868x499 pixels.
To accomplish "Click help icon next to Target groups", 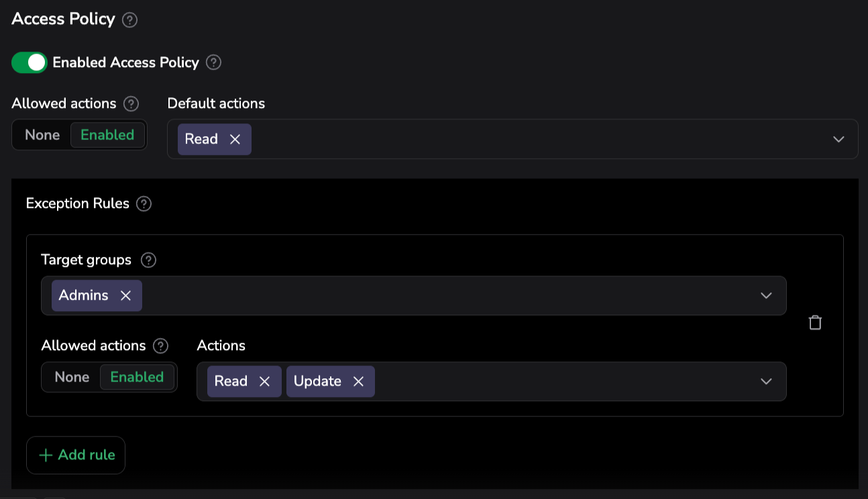I will point(149,260).
